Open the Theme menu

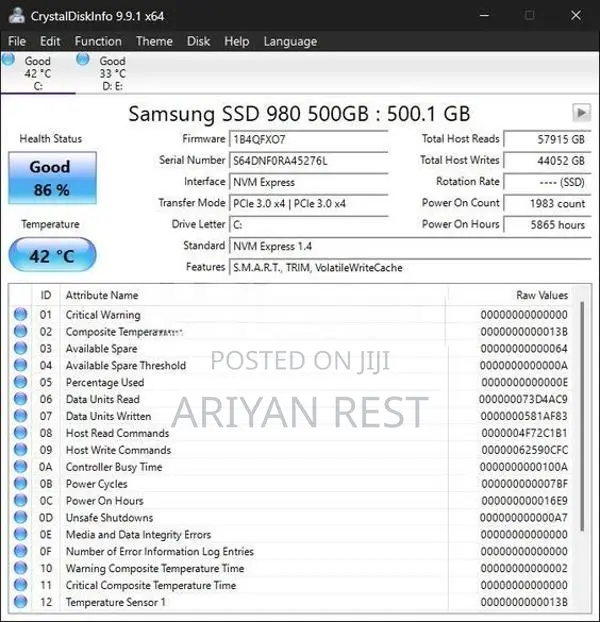[154, 41]
